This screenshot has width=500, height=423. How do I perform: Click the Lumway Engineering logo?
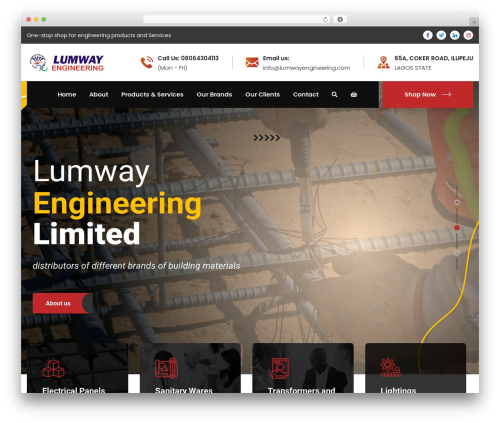point(67,63)
